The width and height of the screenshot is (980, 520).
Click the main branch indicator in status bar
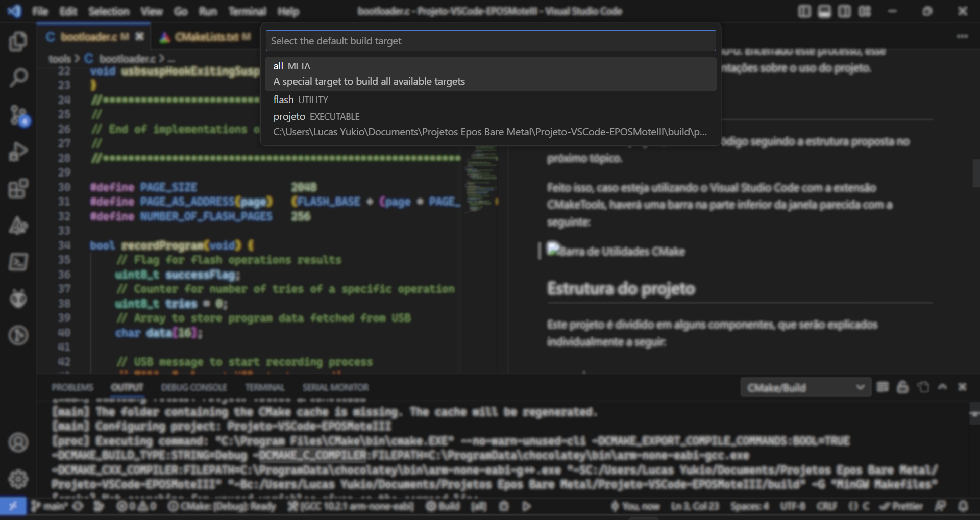pyautogui.click(x=50, y=506)
